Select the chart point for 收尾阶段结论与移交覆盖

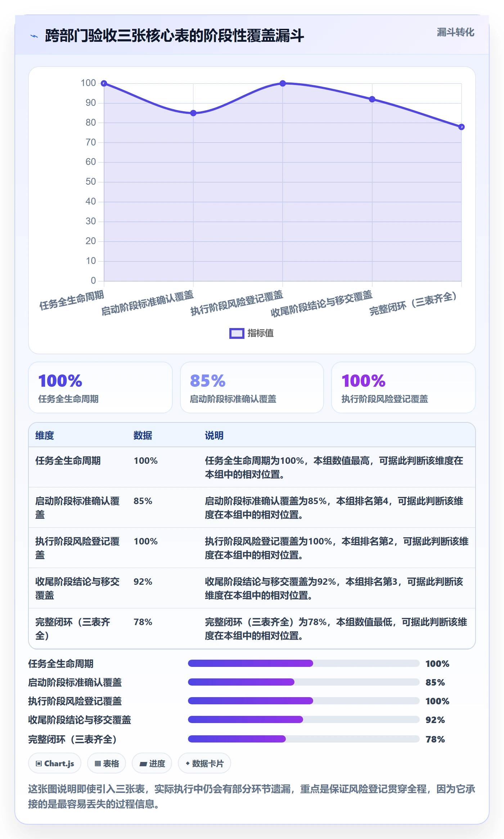point(372,99)
